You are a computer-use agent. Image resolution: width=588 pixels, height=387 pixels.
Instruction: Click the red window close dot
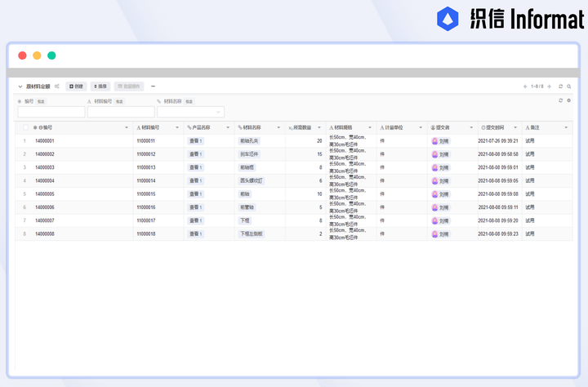[23, 56]
